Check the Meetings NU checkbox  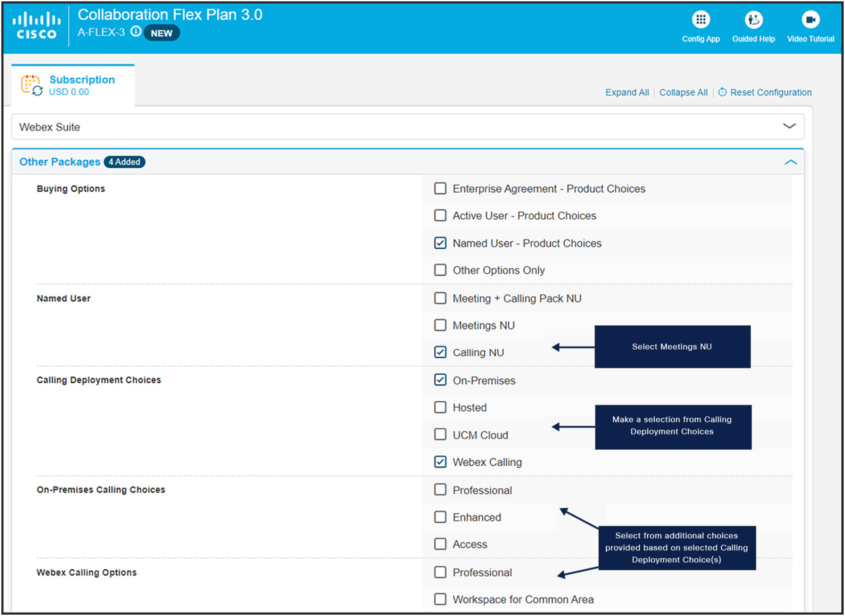coord(440,325)
